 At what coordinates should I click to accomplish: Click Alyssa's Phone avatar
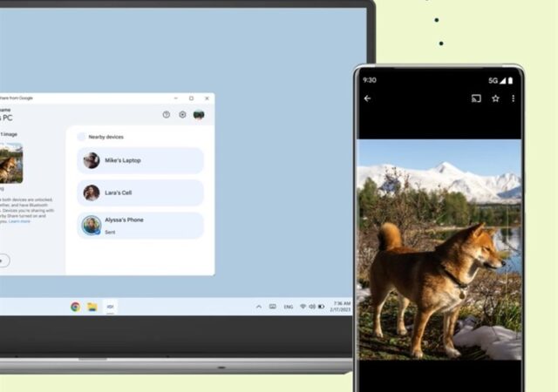(92, 225)
